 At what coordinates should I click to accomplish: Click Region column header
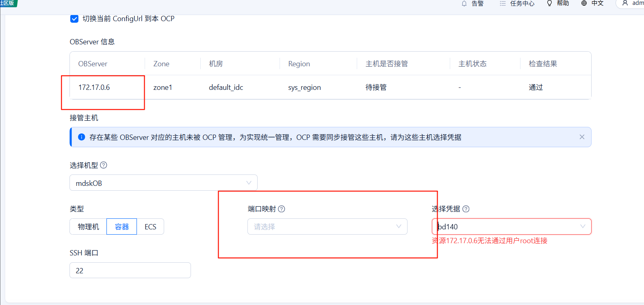[x=299, y=64]
